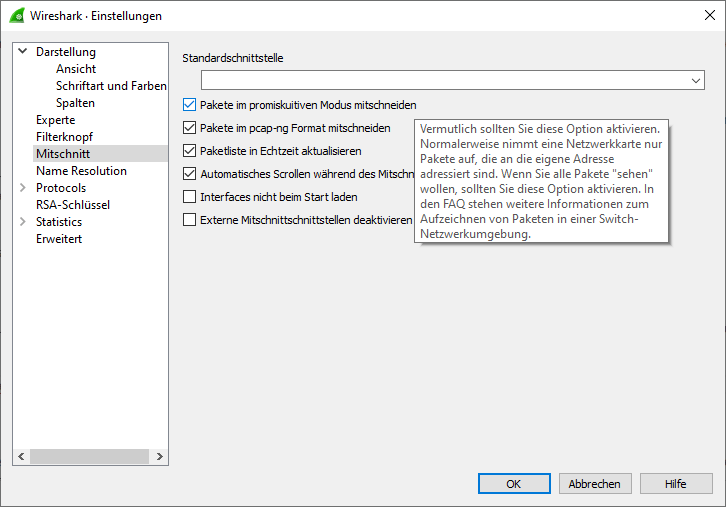Click the Wireshark fin icon in title bar

[17, 15]
